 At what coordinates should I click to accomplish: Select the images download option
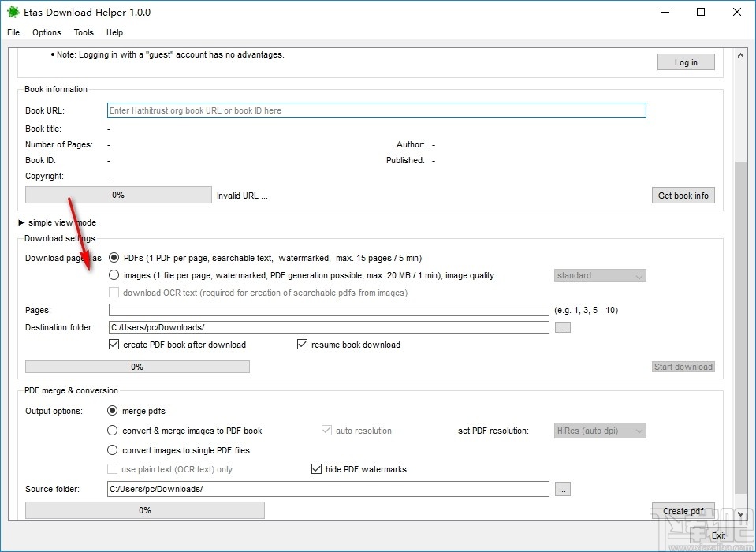click(x=114, y=274)
